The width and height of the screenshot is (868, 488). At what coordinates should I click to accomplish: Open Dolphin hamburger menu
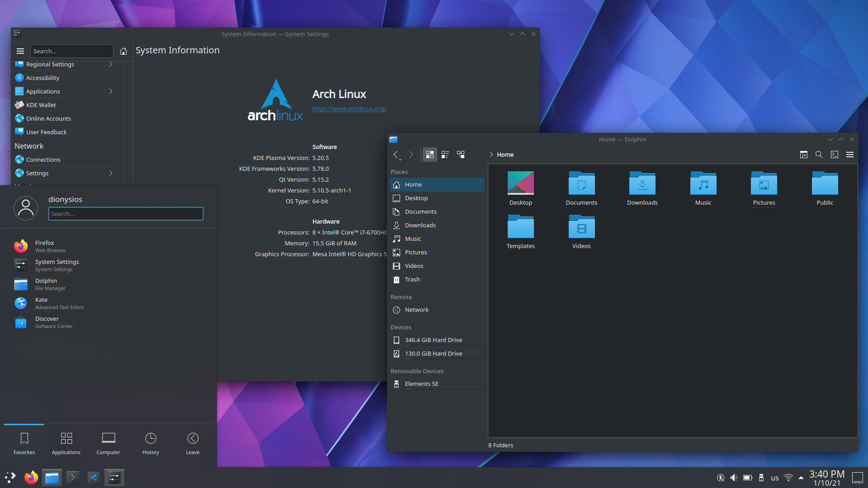click(850, 155)
